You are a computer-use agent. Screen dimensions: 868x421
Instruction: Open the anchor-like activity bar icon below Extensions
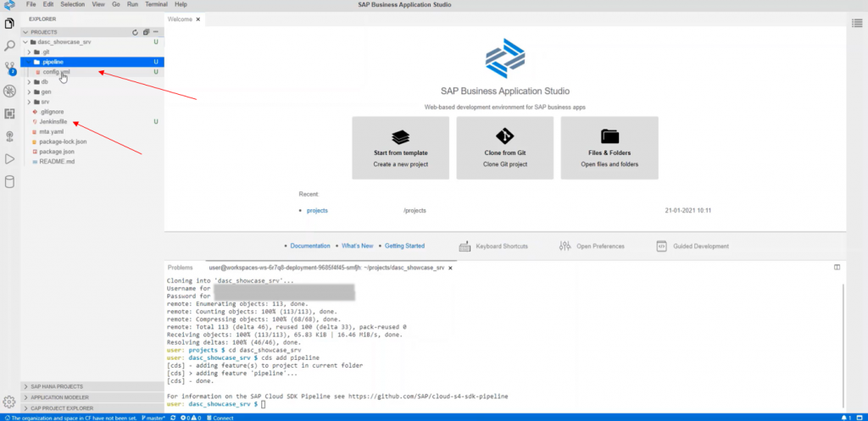(9, 136)
